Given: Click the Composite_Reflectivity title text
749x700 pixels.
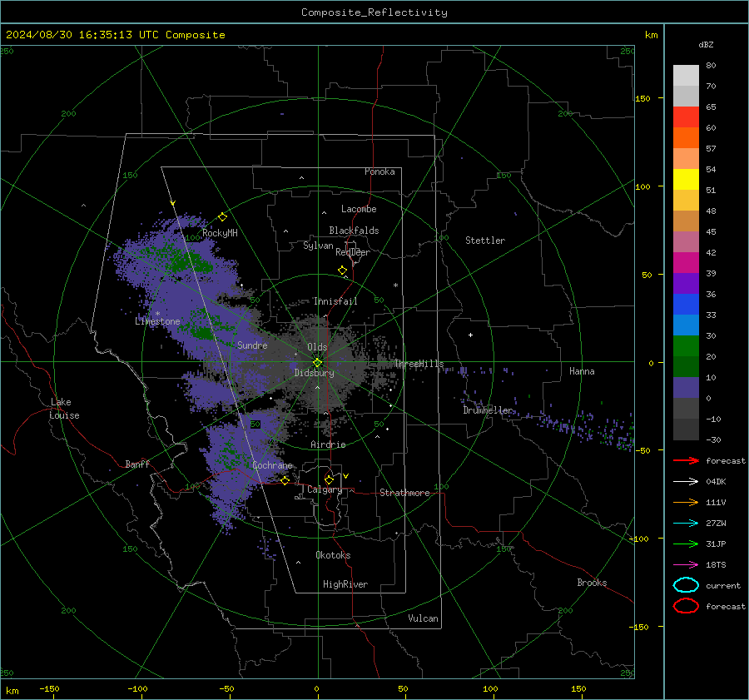Looking at the screenshot, I should coord(374,12).
